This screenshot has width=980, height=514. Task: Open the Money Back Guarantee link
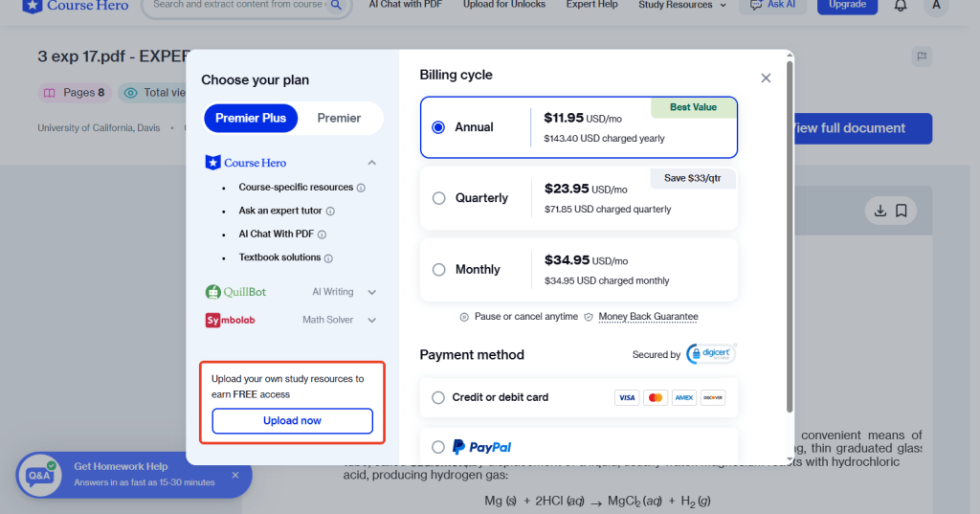(648, 317)
